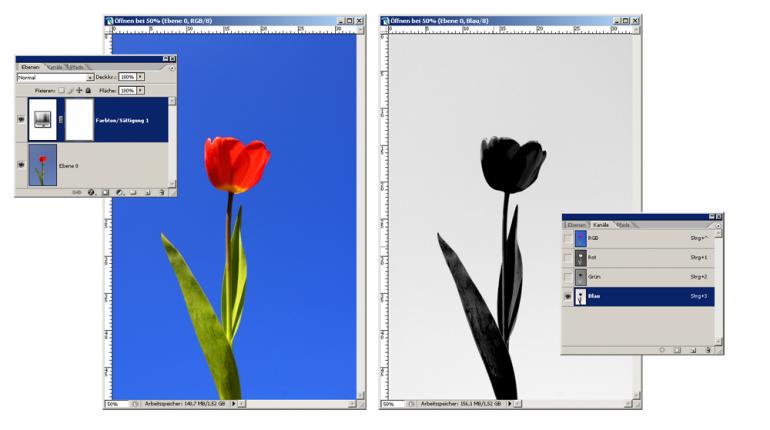
Task: Create new adjustment layer icon in Ebenen panel
Action: click(119, 192)
